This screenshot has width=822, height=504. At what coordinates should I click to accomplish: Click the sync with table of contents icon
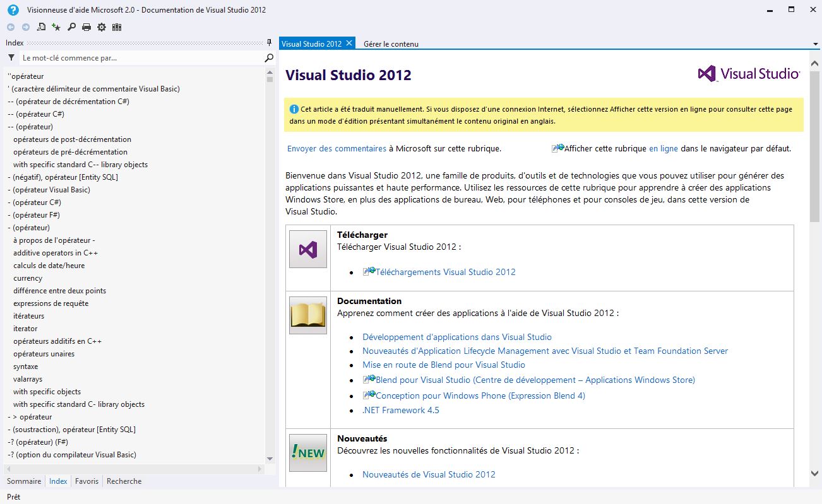coord(41,27)
